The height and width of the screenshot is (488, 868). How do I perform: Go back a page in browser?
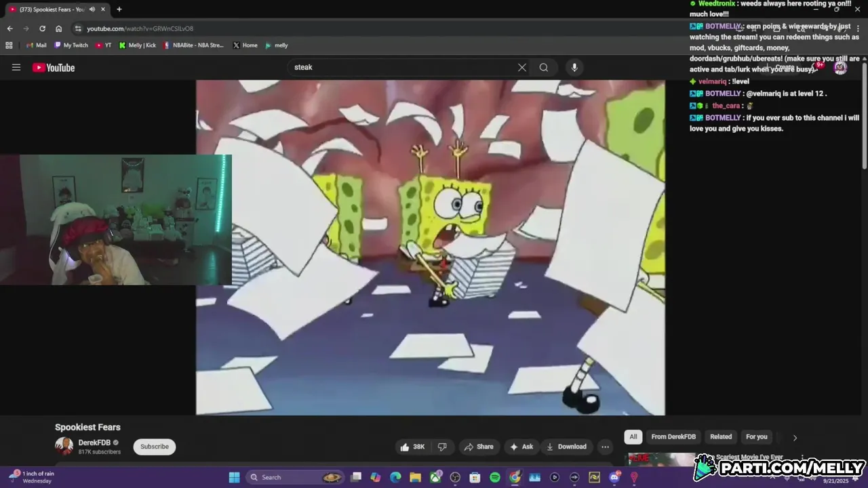tap(9, 28)
